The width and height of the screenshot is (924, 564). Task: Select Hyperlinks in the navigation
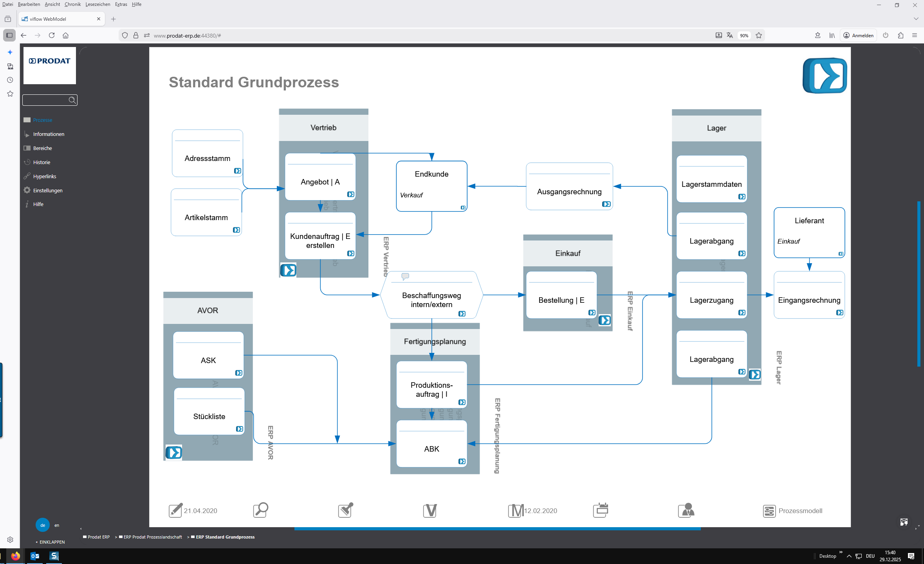coord(45,176)
